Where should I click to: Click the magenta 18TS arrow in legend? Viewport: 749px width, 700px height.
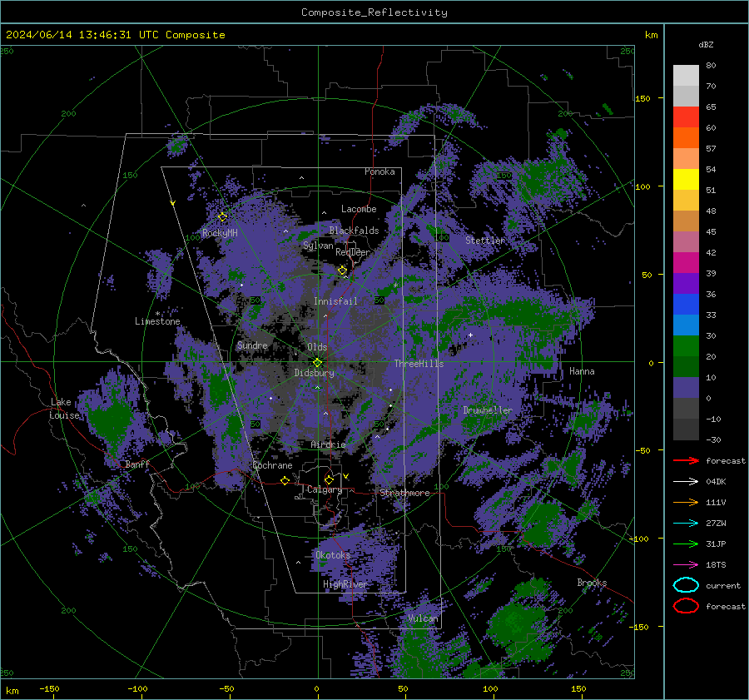click(x=686, y=565)
